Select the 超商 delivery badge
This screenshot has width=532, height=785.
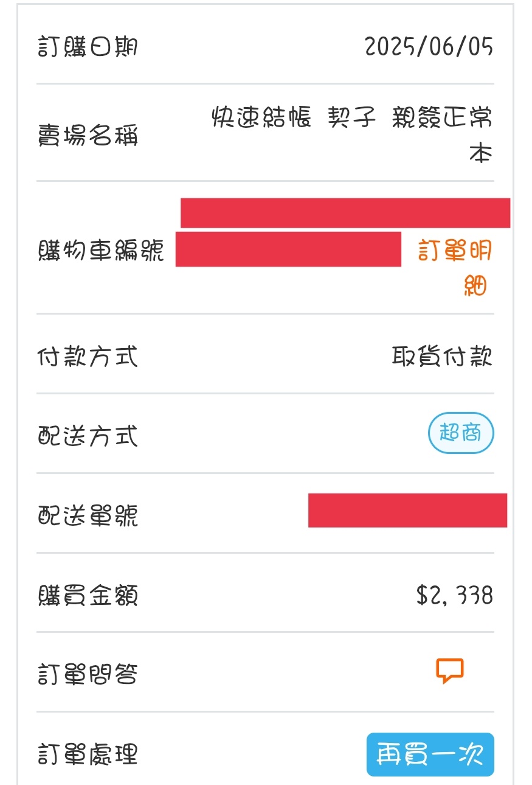(x=461, y=433)
